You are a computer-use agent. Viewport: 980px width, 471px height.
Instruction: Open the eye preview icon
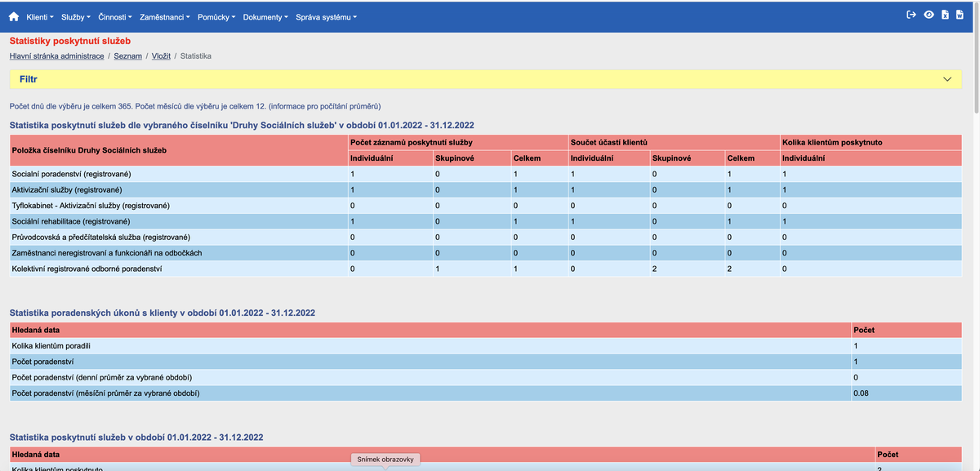[x=929, y=14]
